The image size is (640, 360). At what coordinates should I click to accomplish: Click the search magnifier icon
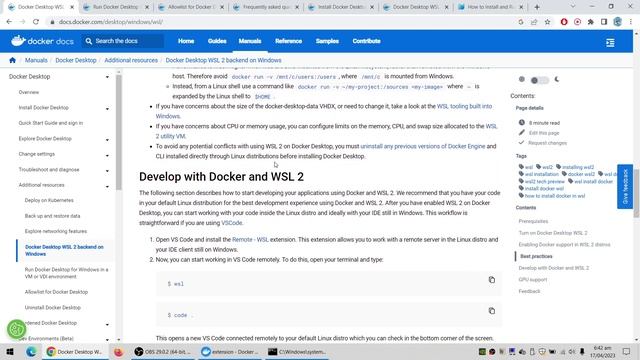pyautogui.click(x=89, y=41)
